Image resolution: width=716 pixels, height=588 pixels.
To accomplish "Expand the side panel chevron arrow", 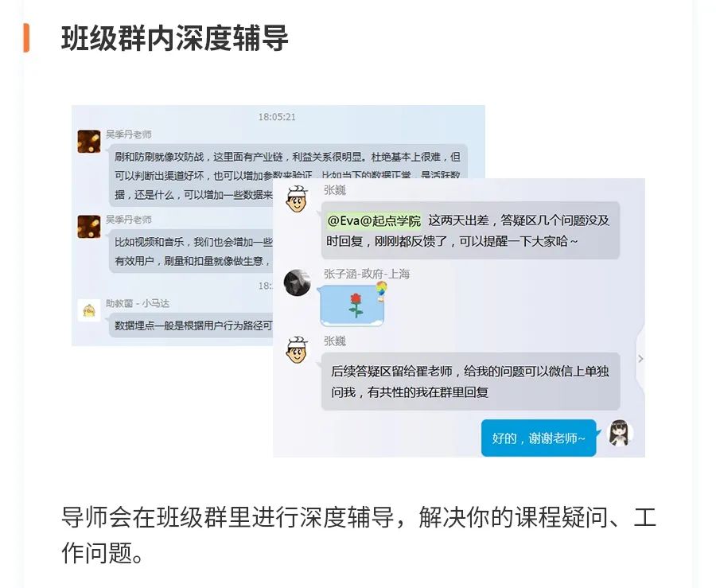I will coord(640,359).
